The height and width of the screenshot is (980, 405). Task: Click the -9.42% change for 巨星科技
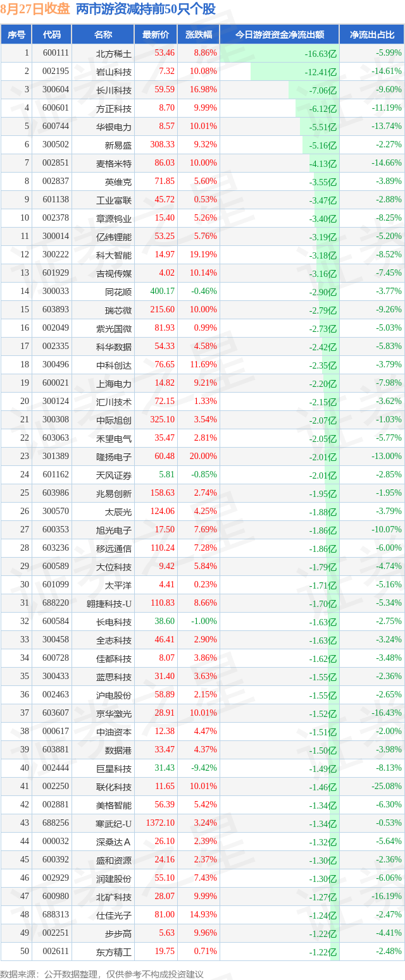click(x=205, y=768)
